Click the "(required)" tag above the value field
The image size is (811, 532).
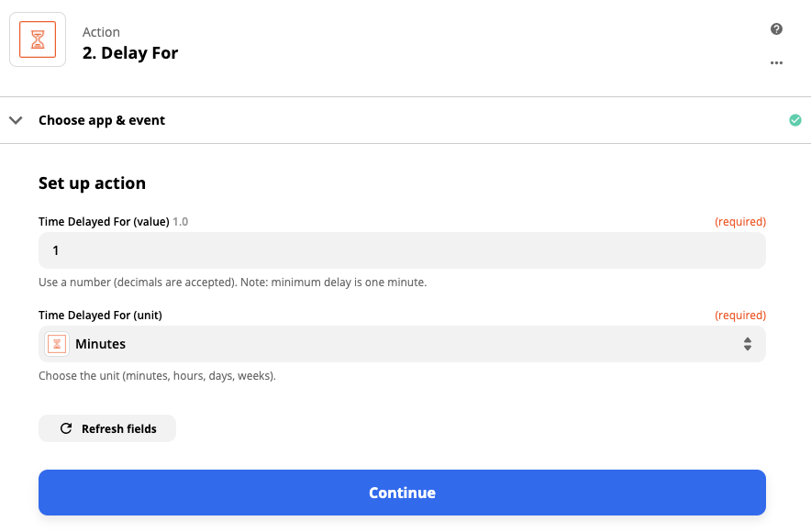739,222
